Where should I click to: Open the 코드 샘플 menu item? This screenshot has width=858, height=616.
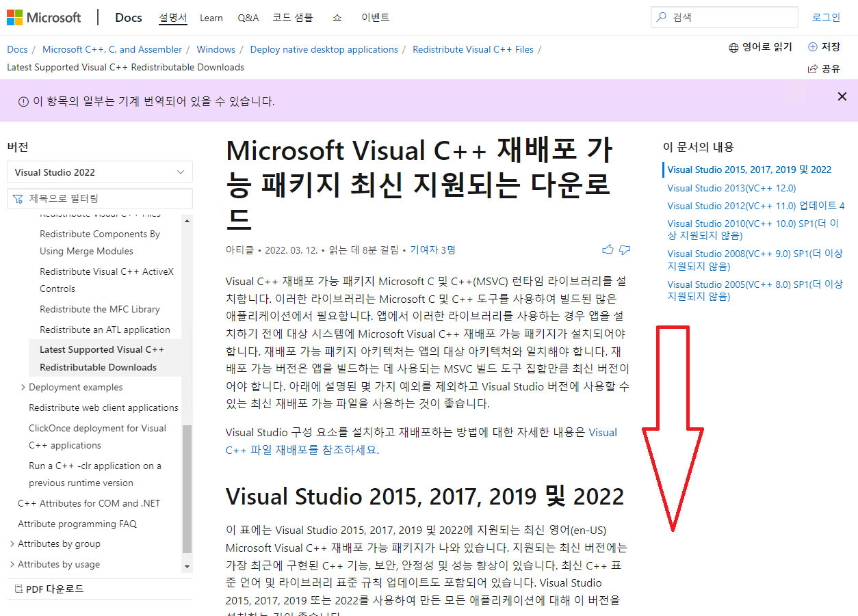click(x=292, y=18)
